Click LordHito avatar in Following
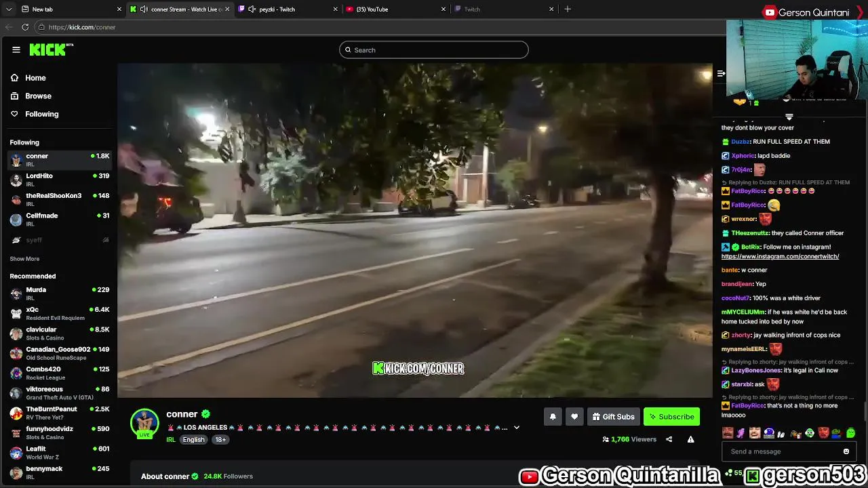868x488 pixels. point(16,180)
